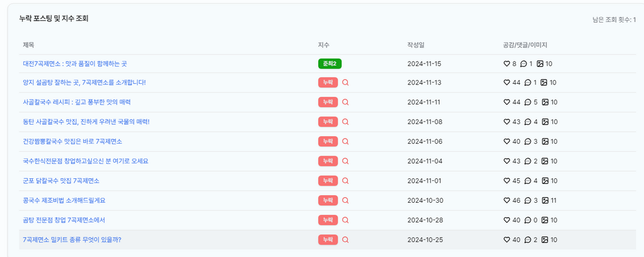Image resolution: width=644 pixels, height=257 pixels.
Task: Open the post '곰탕 전문점 창업 7곡제면소에서'
Action: pos(64,220)
